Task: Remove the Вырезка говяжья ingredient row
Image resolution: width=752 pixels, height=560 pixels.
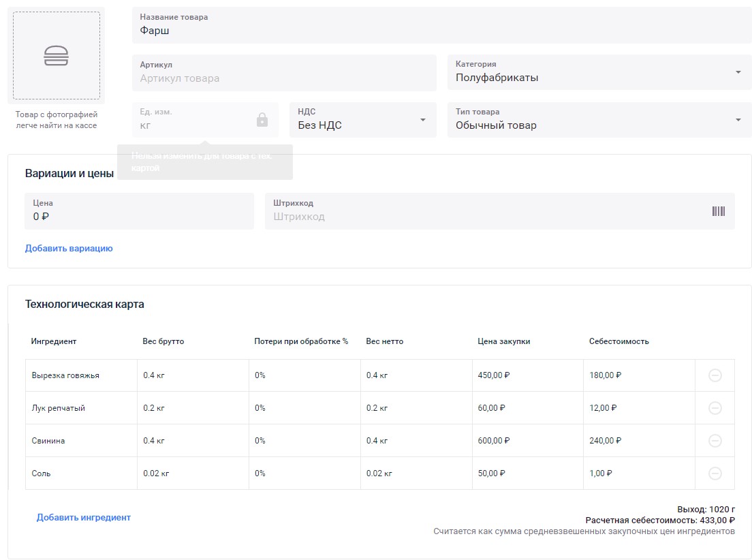Action: click(715, 375)
